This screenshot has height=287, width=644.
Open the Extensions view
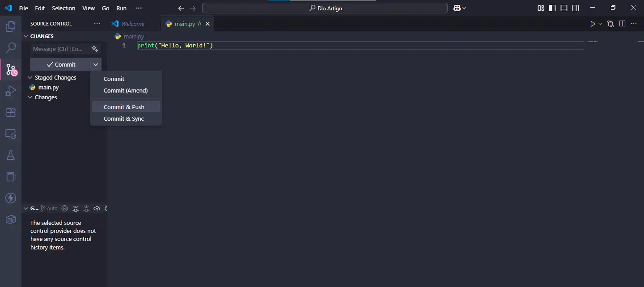click(10, 112)
